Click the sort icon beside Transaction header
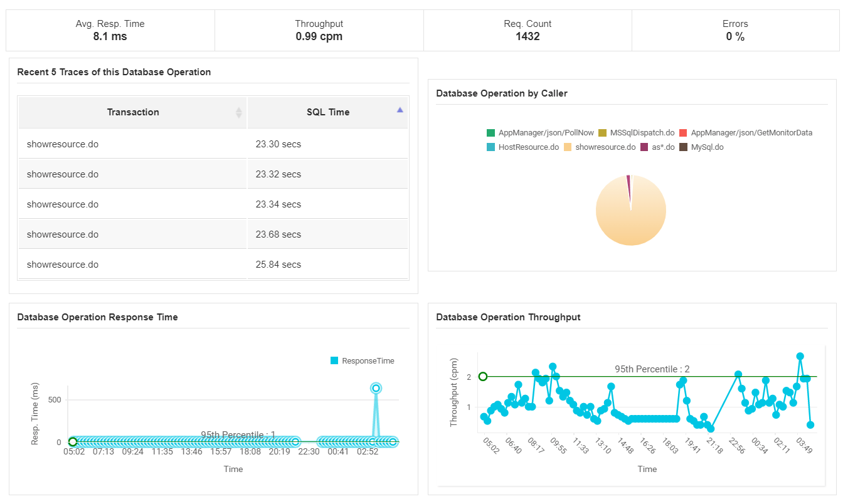This screenshot has width=843, height=504. (x=238, y=112)
